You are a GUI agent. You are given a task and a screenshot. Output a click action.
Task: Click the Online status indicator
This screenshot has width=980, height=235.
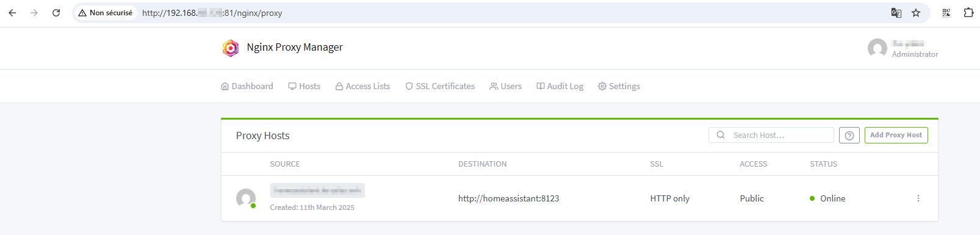tap(827, 198)
